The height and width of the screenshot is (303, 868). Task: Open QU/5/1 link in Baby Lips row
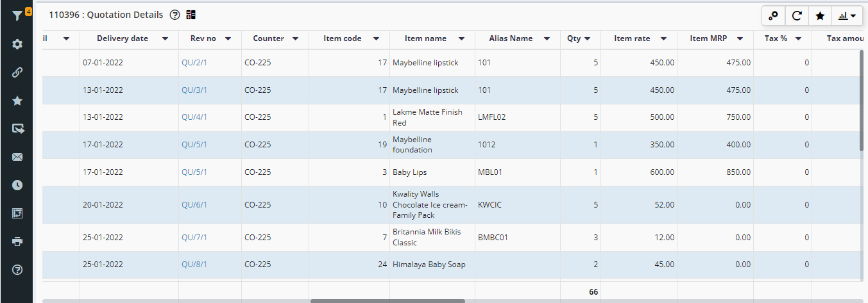(194, 172)
